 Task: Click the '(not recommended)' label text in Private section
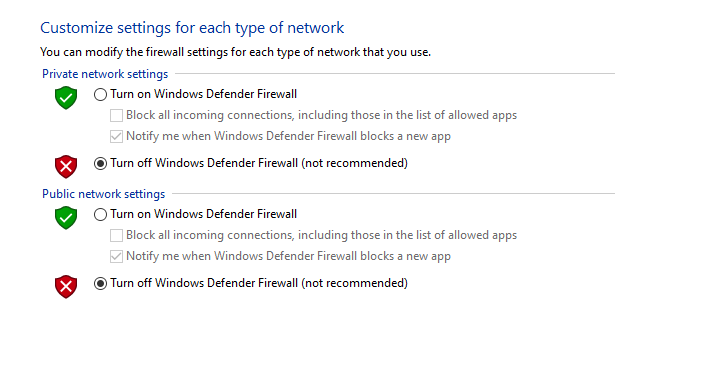(x=354, y=163)
